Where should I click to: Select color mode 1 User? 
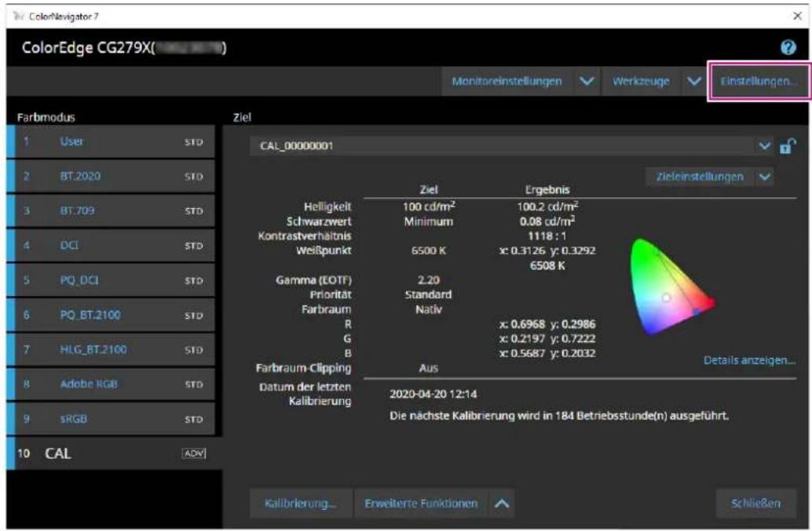[111, 141]
